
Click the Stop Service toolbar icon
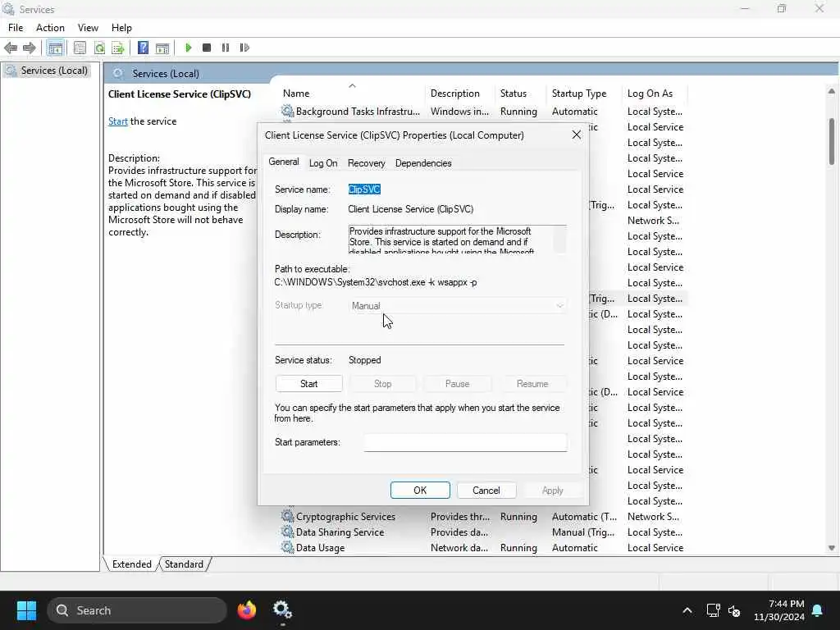click(207, 48)
